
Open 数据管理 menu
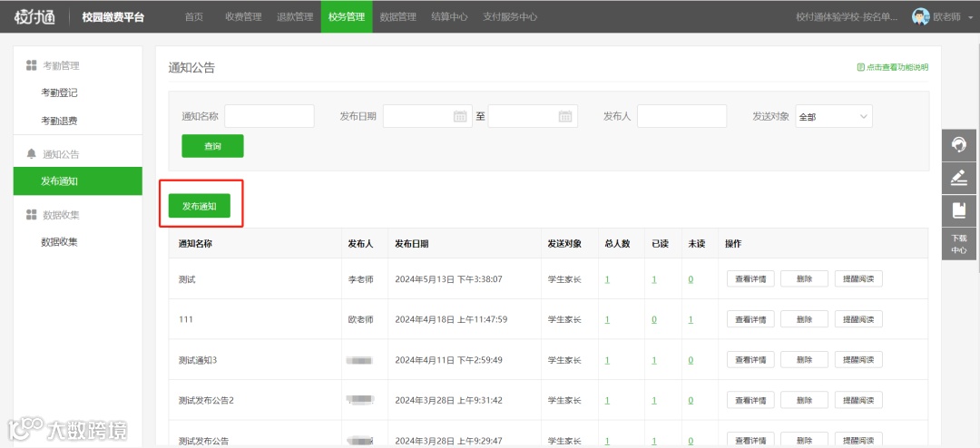(x=398, y=17)
